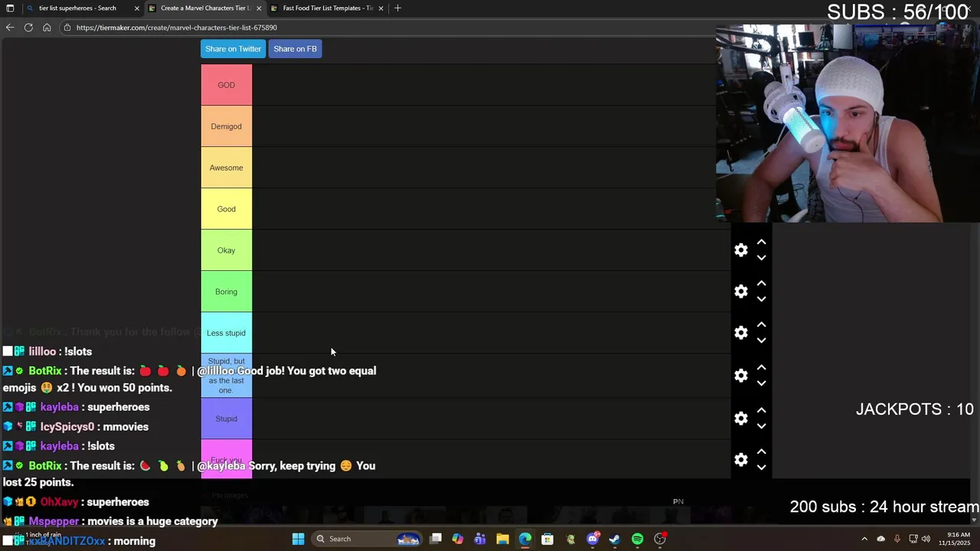Open settings gear for Okay tier

pyautogui.click(x=741, y=250)
